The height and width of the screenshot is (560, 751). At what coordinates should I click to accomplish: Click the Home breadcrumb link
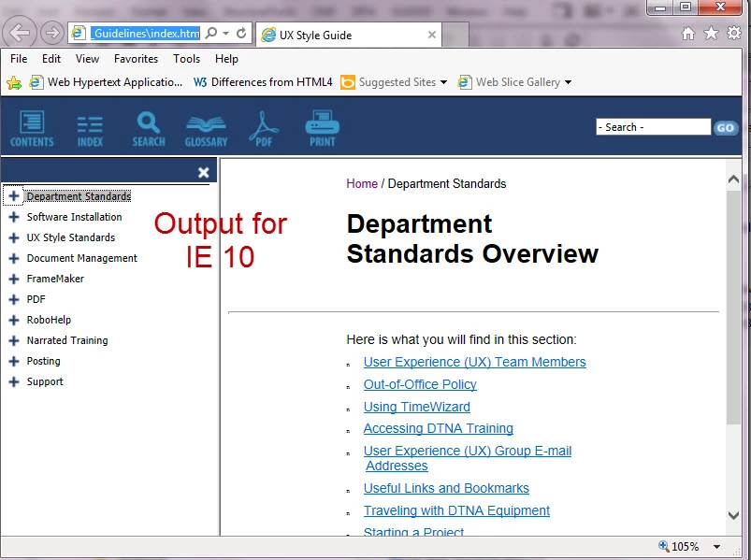coord(362,184)
